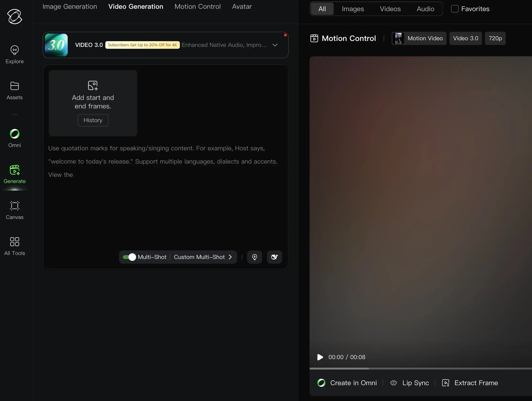Enable the Favorites checkbox
532x401 pixels.
[x=455, y=9]
